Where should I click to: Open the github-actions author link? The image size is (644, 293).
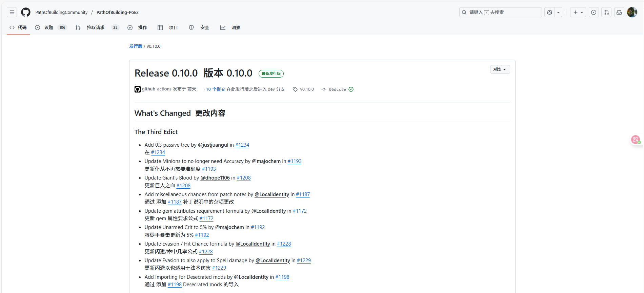[x=157, y=89]
